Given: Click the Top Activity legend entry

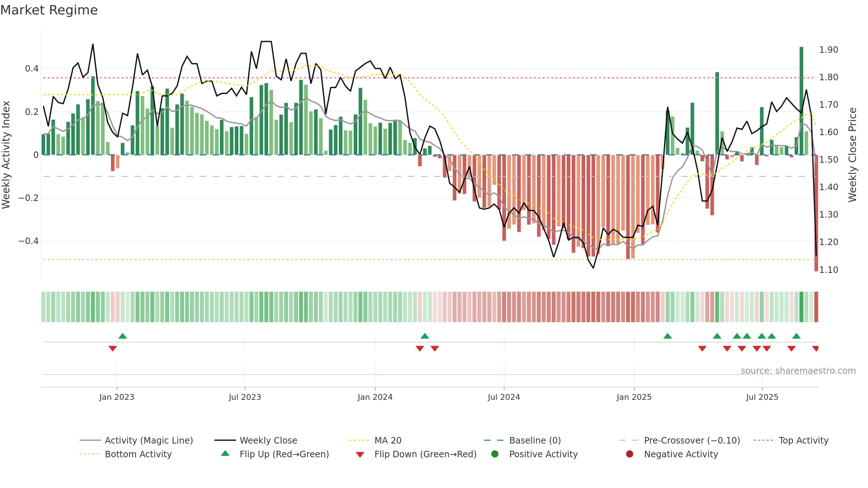Looking at the screenshot, I should click(791, 440).
